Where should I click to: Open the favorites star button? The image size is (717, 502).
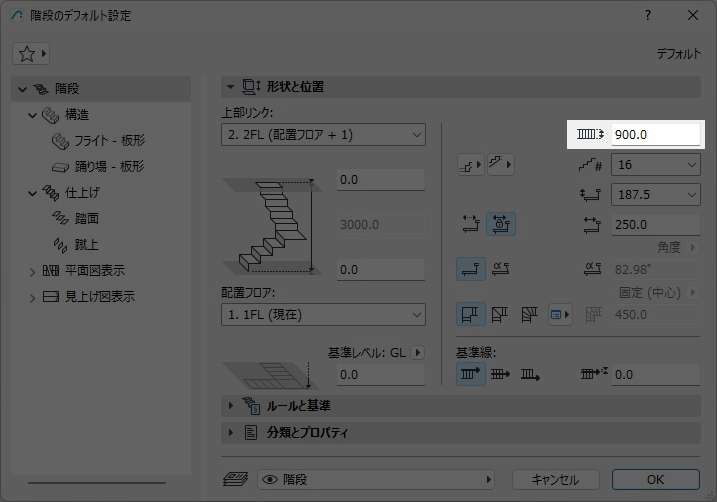[x=31, y=53]
